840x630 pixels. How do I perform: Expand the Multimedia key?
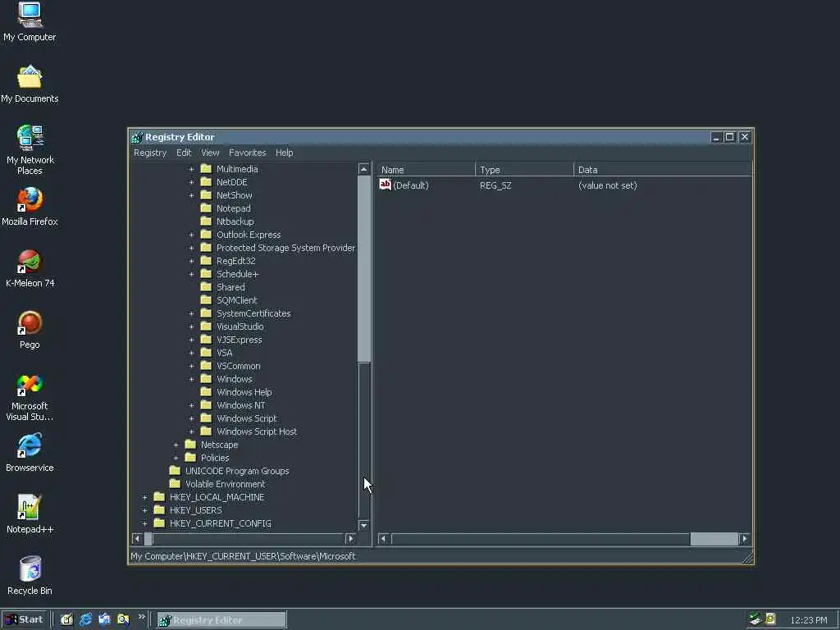click(x=191, y=169)
